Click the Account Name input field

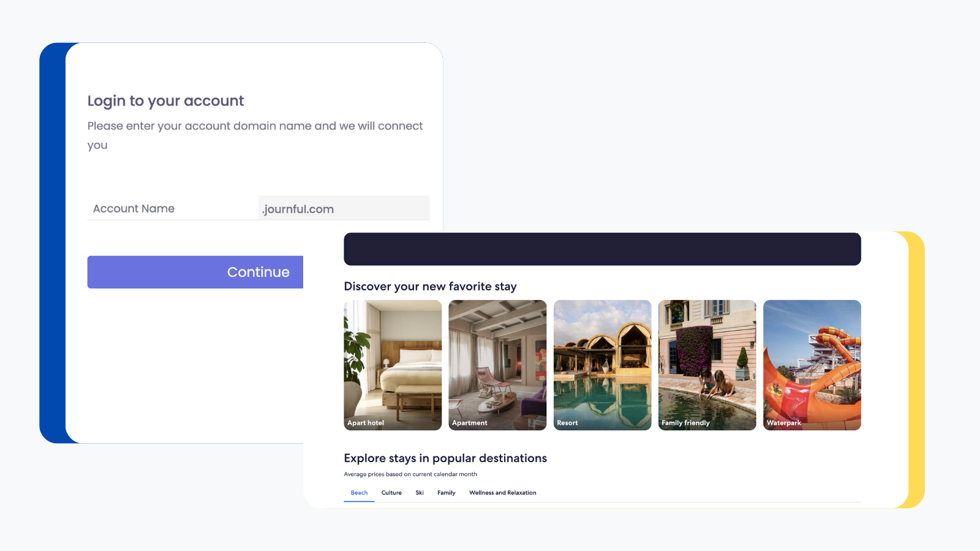[173, 208]
